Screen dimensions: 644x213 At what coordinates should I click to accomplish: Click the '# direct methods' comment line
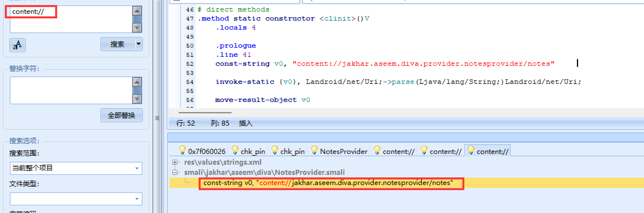(x=233, y=10)
